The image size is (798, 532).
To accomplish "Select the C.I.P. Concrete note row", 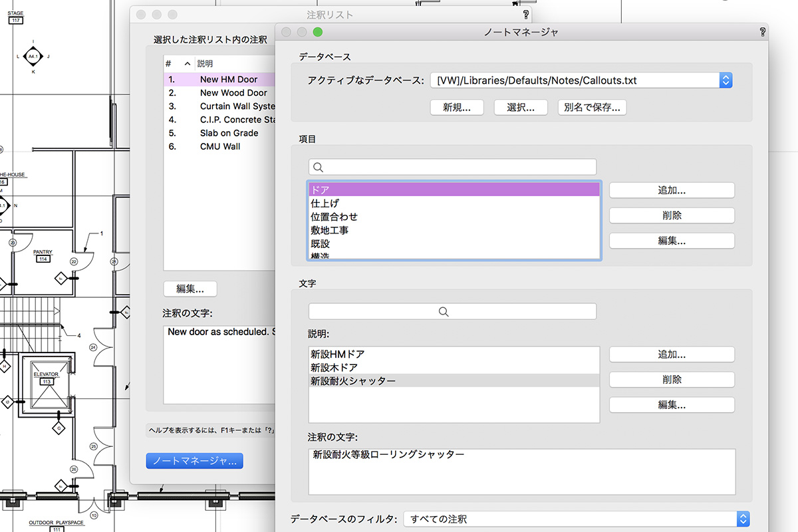I will 219,120.
